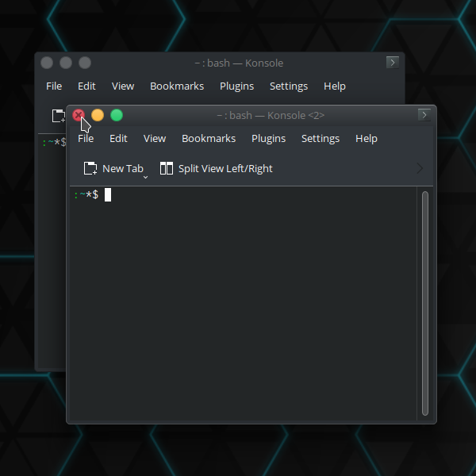Open Edit menu in Konsole <2> window
The width and height of the screenshot is (476, 476).
(118, 138)
